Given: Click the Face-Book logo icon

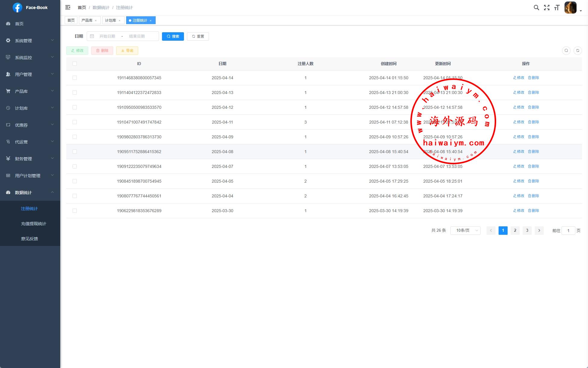Looking at the screenshot, I should click(17, 8).
